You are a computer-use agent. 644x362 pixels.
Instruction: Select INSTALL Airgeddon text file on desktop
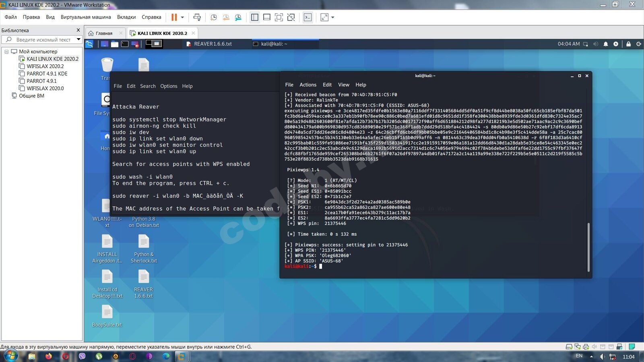click(107, 249)
